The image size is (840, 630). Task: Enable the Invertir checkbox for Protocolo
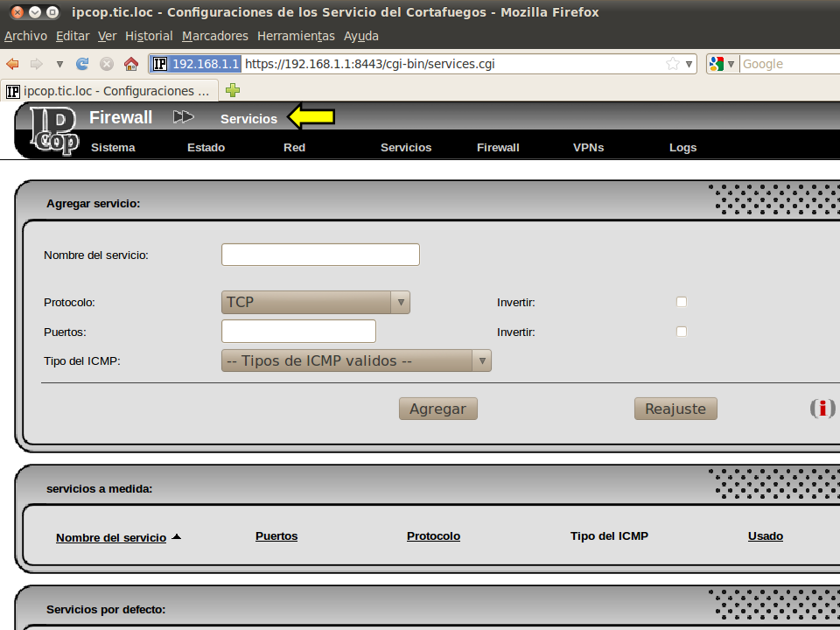click(x=682, y=302)
